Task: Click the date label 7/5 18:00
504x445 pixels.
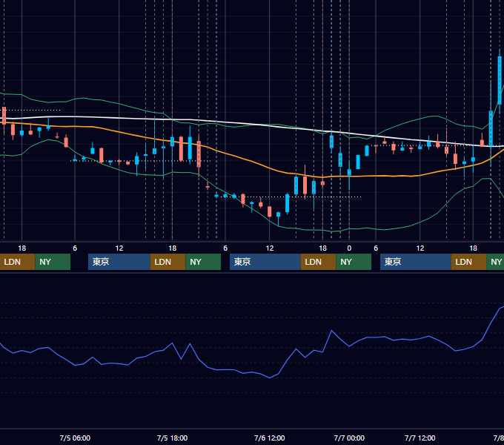Action: coord(172,438)
